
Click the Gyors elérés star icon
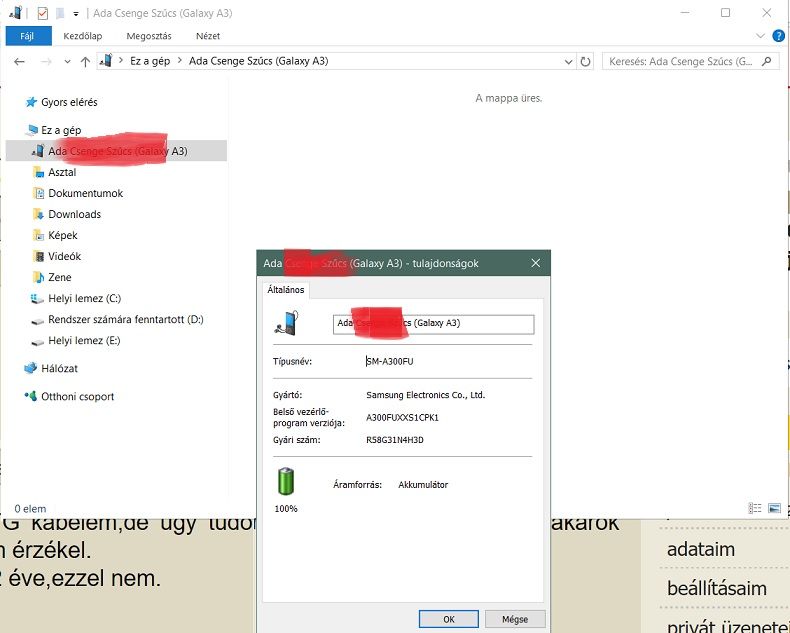pos(31,102)
